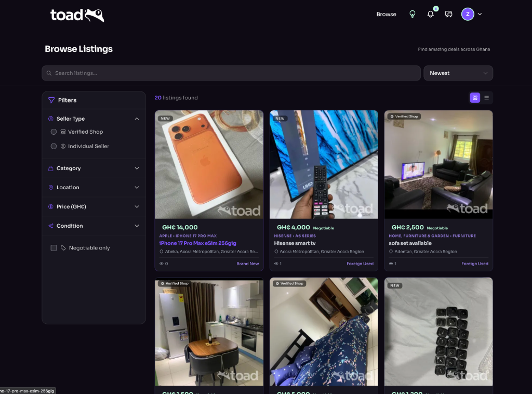Viewport: 532px width, 394px height.
Task: Click the GH₵ 14,000 price
Action: [x=180, y=227]
